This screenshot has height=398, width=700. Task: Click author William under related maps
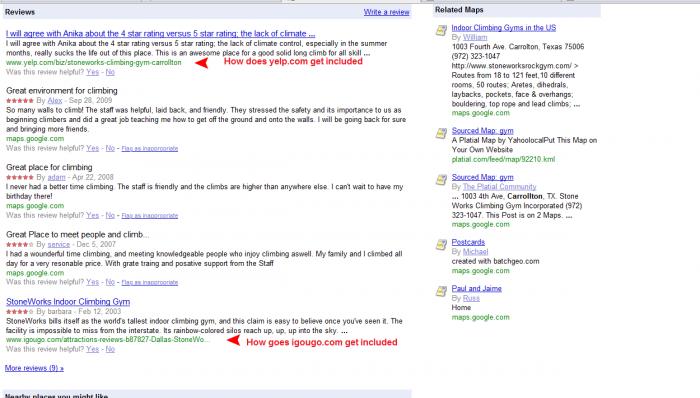[x=475, y=37]
